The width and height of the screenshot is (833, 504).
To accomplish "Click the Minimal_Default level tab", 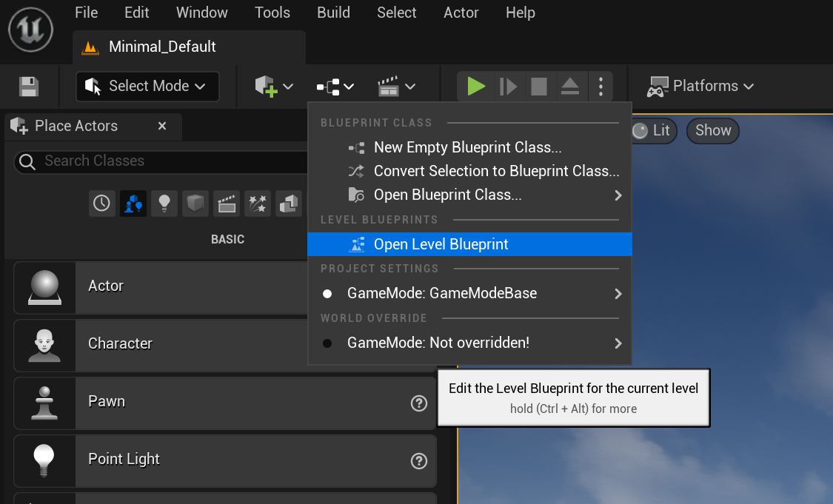I will [189, 47].
